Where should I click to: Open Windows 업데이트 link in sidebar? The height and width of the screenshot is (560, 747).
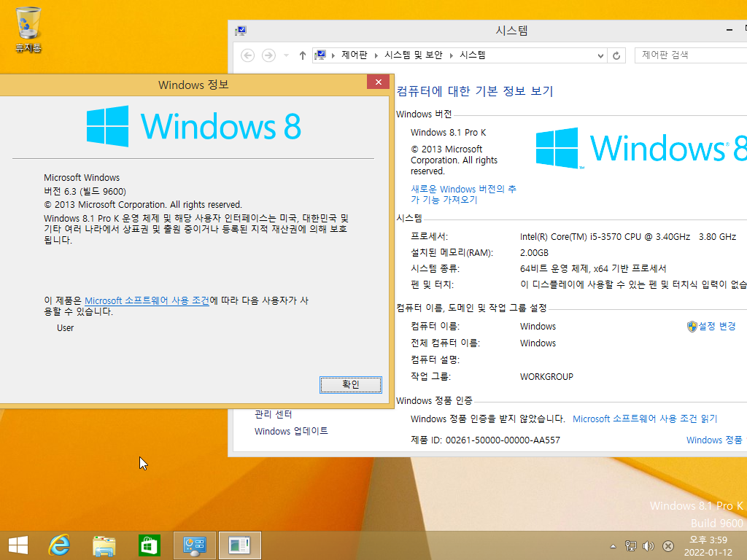pos(291,432)
